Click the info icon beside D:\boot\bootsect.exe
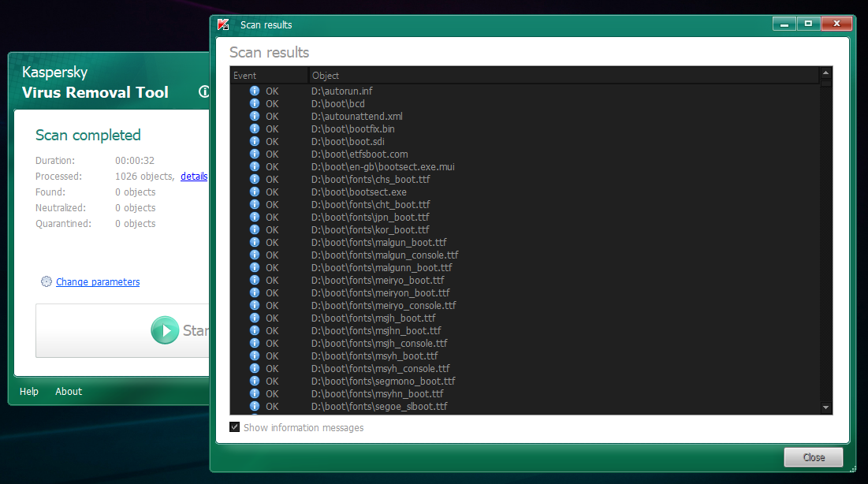The image size is (868, 484). click(x=255, y=192)
